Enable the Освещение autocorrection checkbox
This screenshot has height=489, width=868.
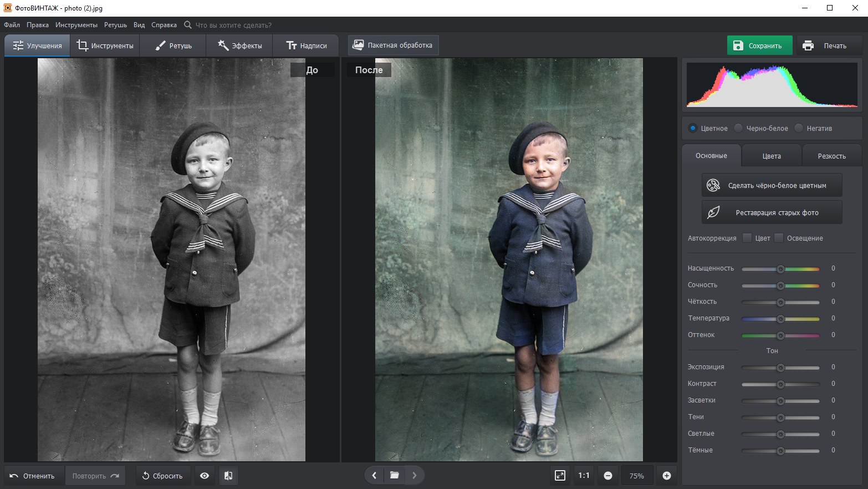pyautogui.click(x=779, y=238)
